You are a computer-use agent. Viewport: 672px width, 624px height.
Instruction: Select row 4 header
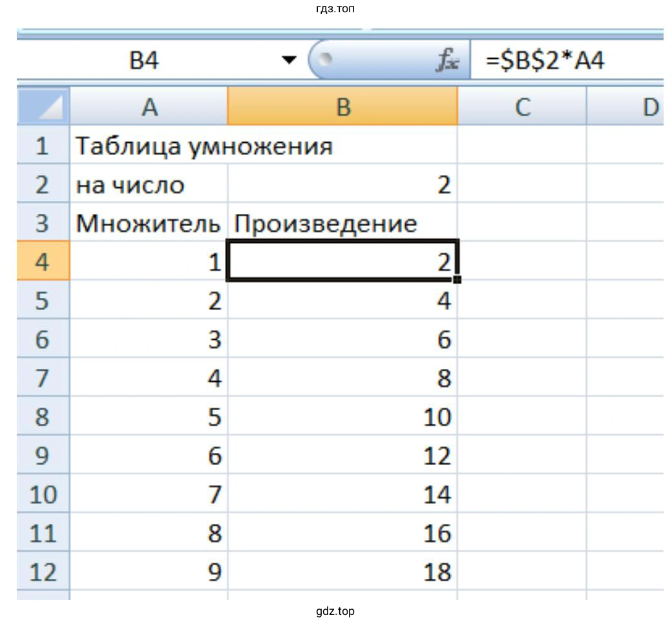[x=43, y=262]
